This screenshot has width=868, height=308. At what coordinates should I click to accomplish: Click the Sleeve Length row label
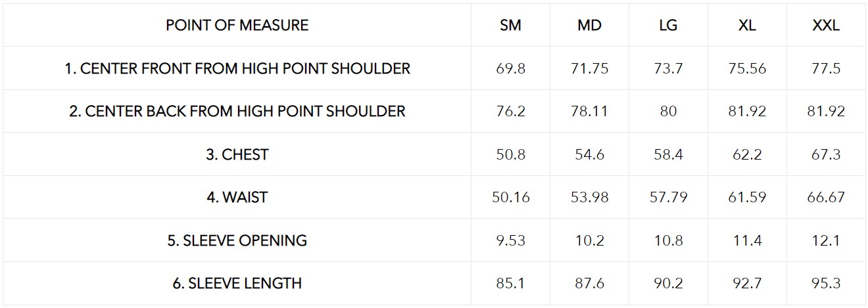[x=237, y=283]
